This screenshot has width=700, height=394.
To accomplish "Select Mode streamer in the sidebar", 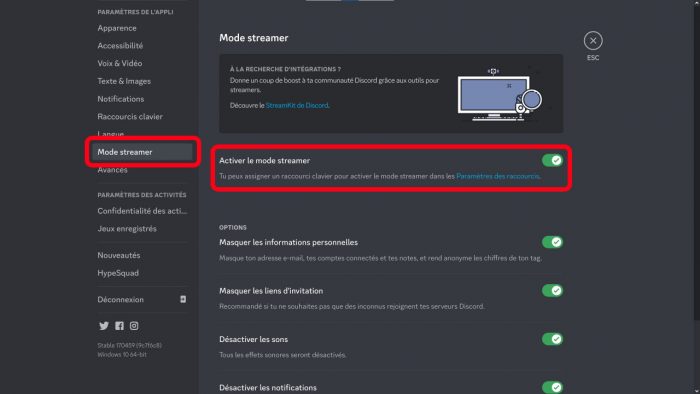I will [x=142, y=152].
